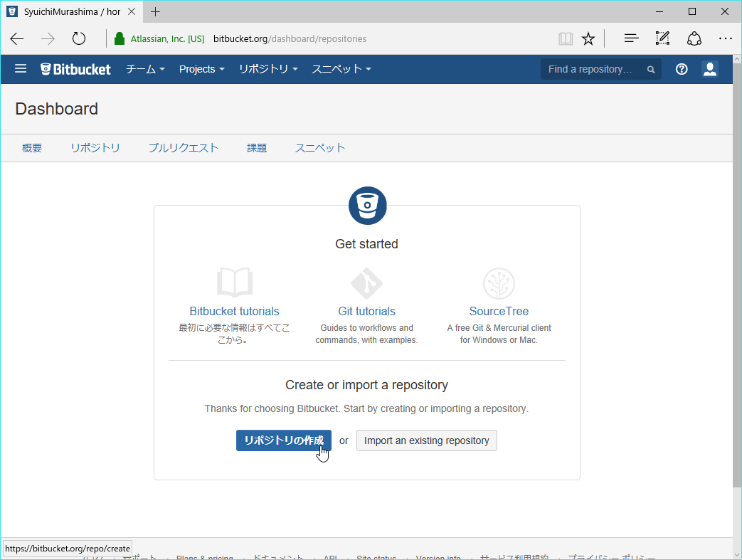Viewport: 742px width, 560px height.
Task: Open the Bitbucket tutorials link
Action: pos(234,311)
